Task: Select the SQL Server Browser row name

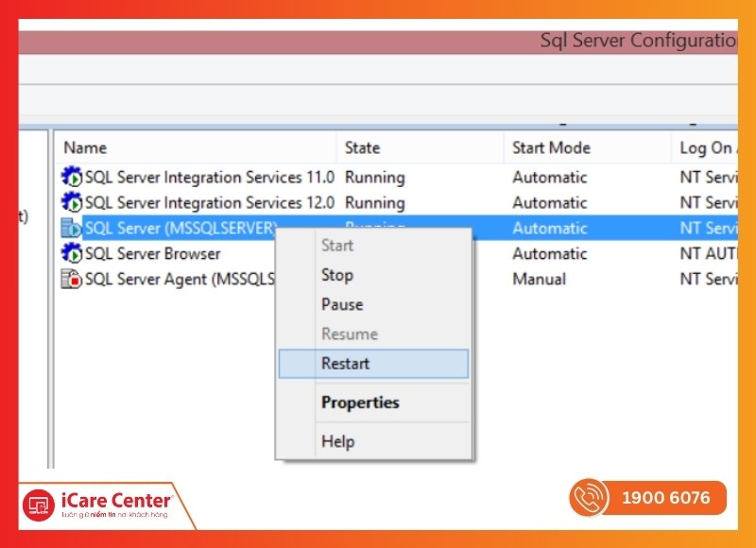Action: [x=153, y=253]
